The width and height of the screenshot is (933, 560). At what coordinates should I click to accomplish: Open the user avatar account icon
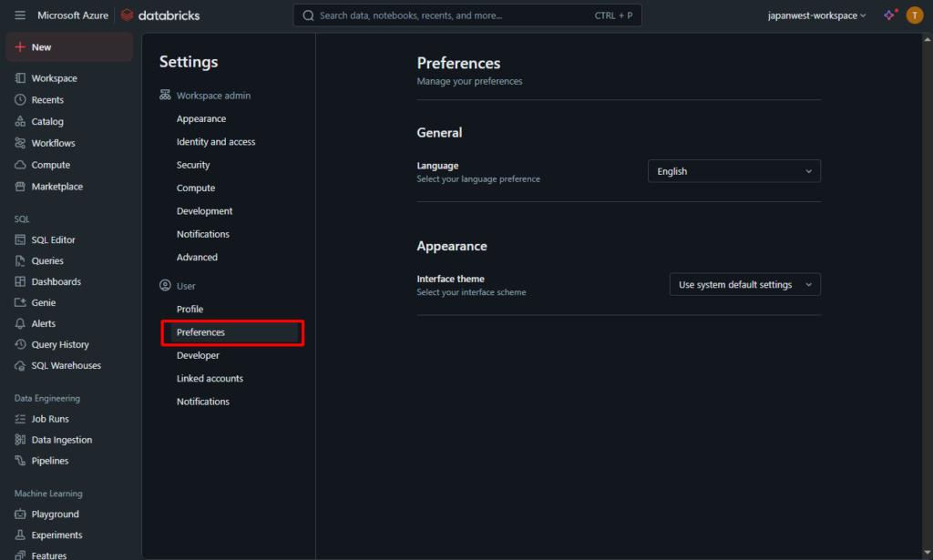[x=915, y=15]
